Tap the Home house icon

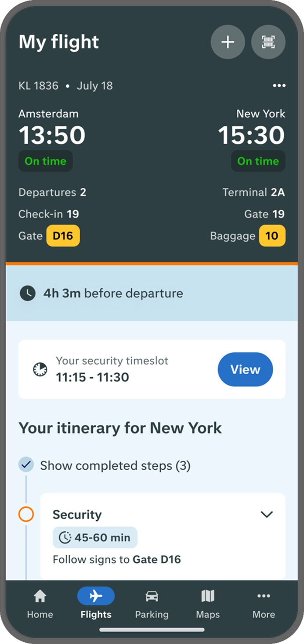(40, 596)
